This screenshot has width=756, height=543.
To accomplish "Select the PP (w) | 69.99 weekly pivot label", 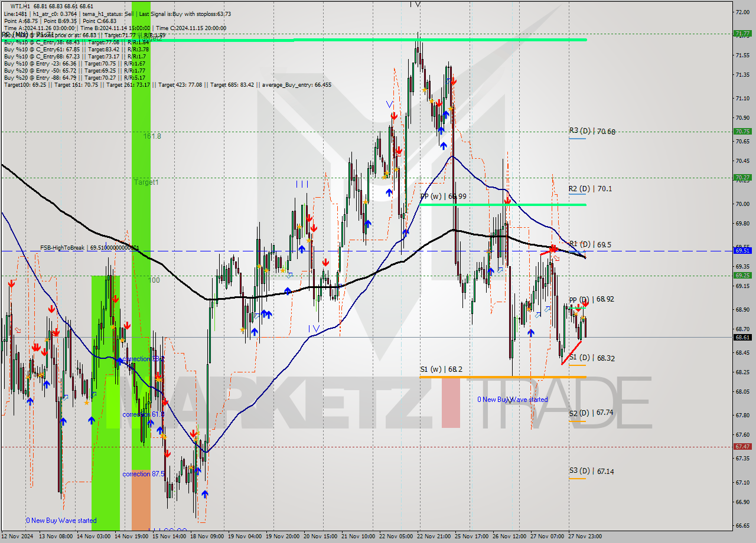I will [444, 196].
